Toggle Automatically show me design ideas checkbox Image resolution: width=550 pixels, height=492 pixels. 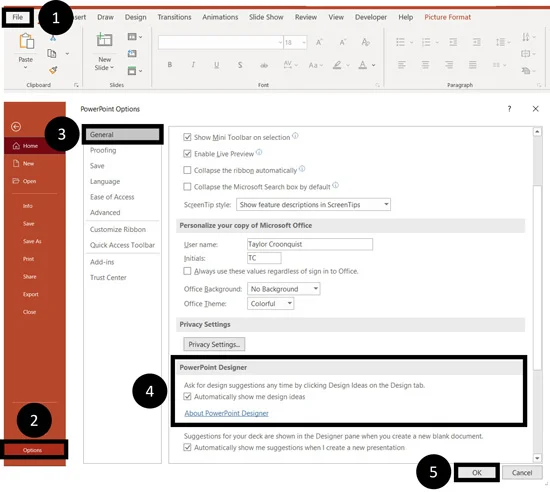[187, 397]
